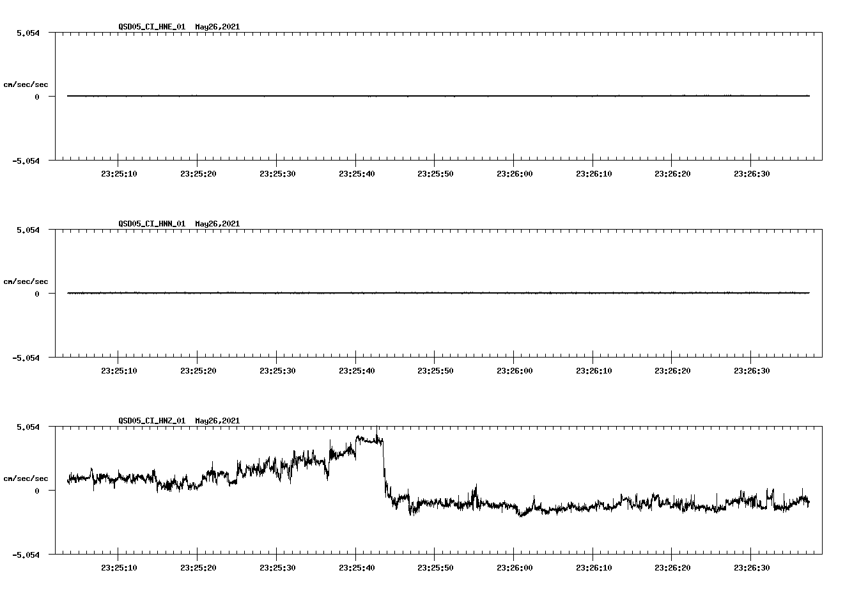Screen dimensions: 868x591
Task: Click the 23:26:00 tick under HNZ plot
Action: [x=515, y=567]
